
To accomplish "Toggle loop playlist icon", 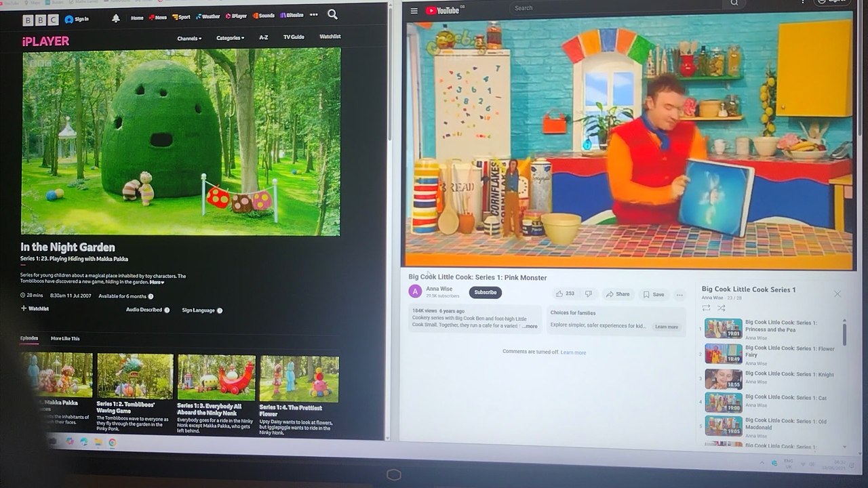I will [706, 308].
